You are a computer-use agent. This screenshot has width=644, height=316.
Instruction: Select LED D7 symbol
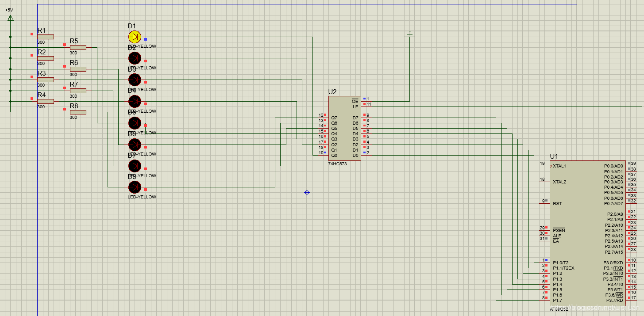tap(135, 166)
